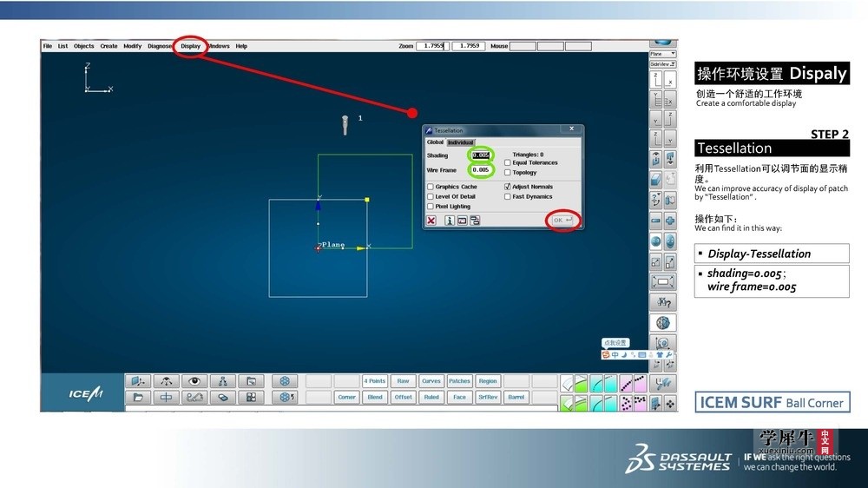868x488 pixels.
Task: Enable Equal Tolerances checkbox
Action: 508,163
